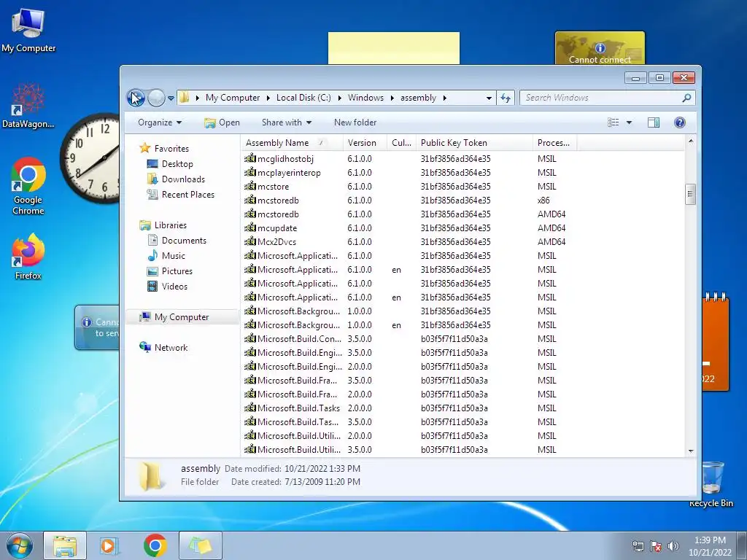Image resolution: width=747 pixels, height=560 pixels.
Task: Open the Windows Start menu orb
Action: pos(20,545)
